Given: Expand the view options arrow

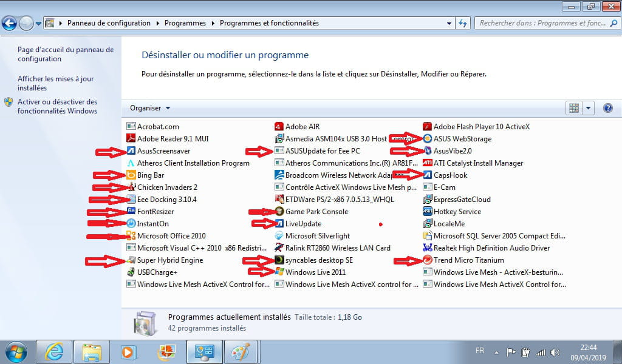Looking at the screenshot, I should [588, 108].
